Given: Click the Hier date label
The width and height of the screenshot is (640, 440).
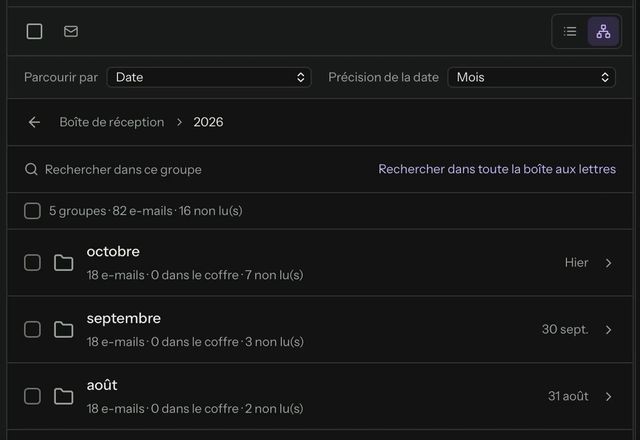Looking at the screenshot, I should tap(576, 262).
